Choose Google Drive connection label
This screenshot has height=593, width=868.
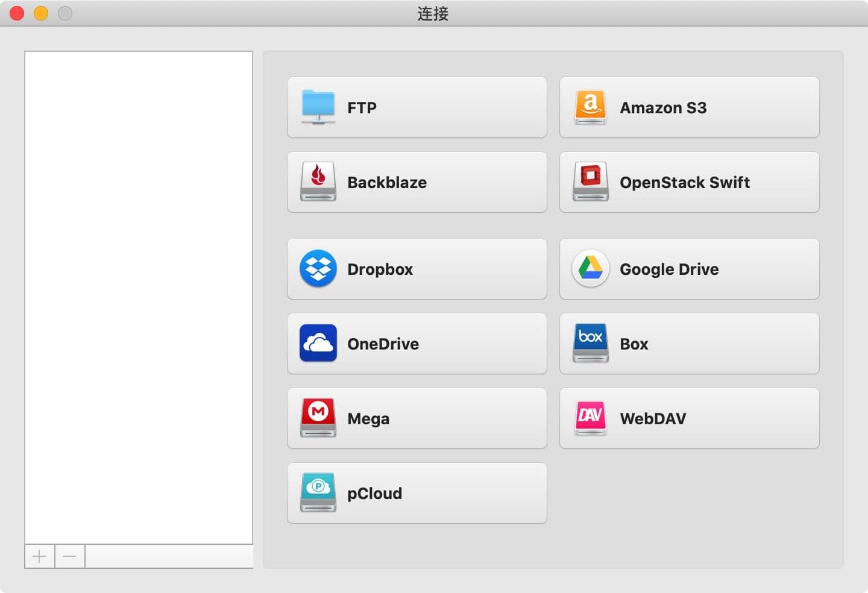pyautogui.click(x=669, y=269)
